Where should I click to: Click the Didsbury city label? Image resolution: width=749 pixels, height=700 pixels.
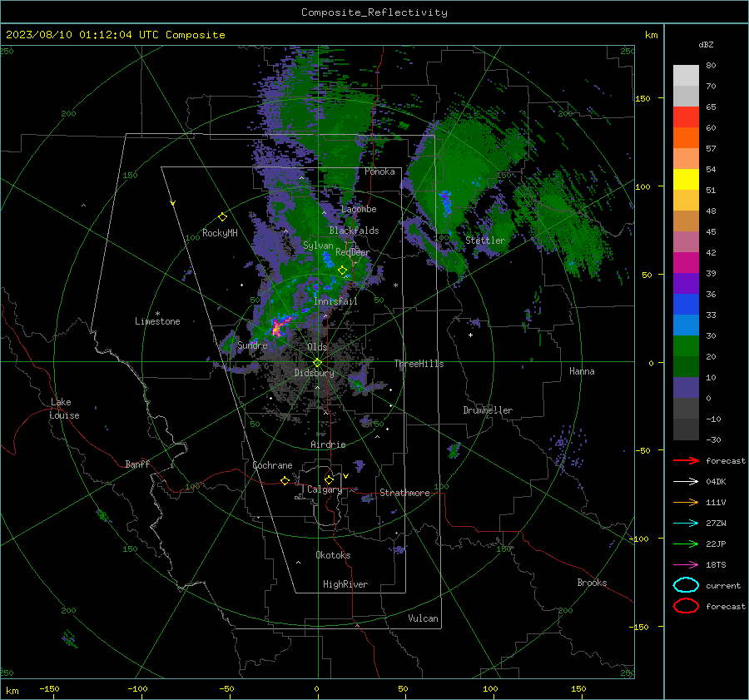[x=314, y=373]
